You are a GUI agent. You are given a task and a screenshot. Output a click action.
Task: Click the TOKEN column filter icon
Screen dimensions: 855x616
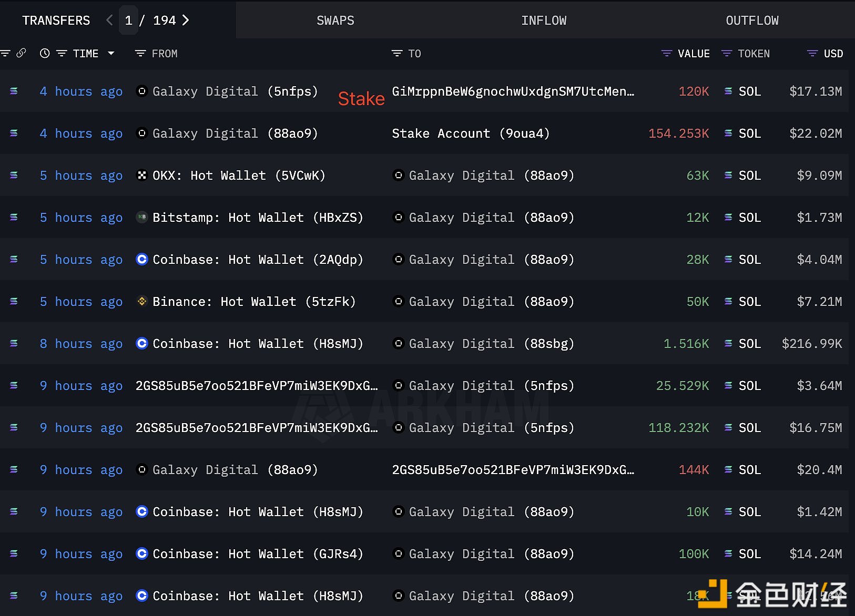click(x=727, y=54)
